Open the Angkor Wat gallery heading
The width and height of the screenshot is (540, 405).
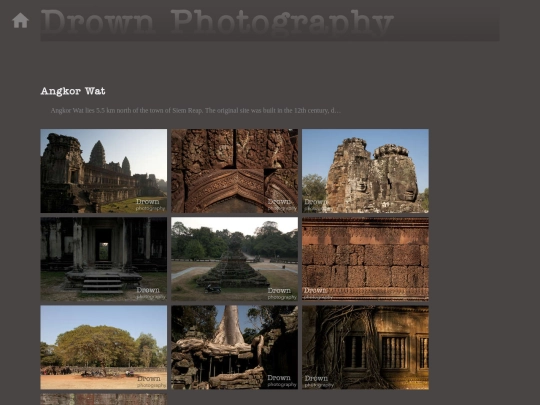click(x=73, y=91)
